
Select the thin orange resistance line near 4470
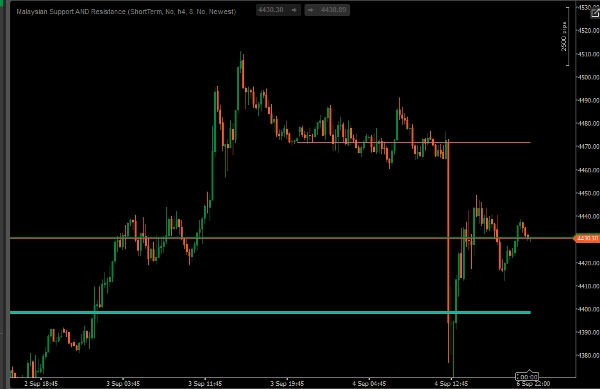coord(413,143)
